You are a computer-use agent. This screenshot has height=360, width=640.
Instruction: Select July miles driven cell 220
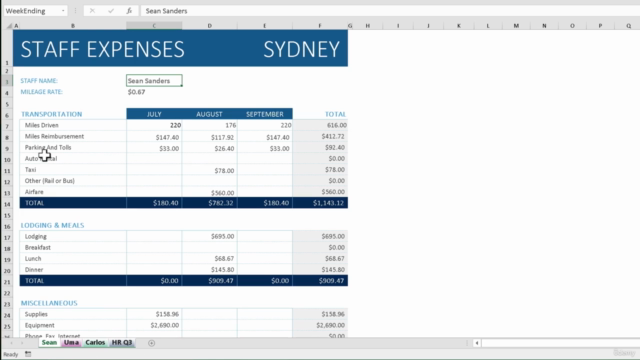pos(154,125)
